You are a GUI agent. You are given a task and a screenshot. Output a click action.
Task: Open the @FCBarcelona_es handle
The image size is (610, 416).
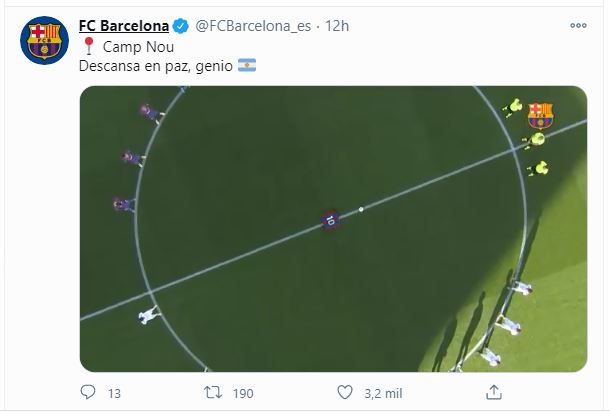tap(253, 26)
